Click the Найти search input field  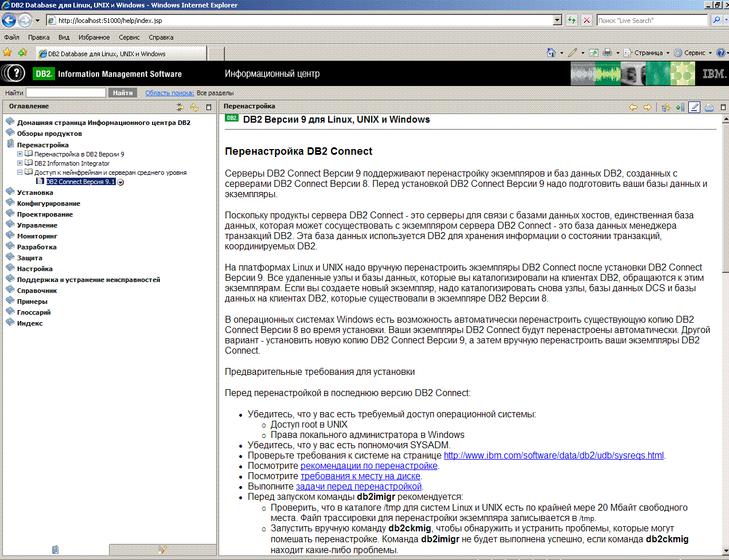[x=66, y=93]
